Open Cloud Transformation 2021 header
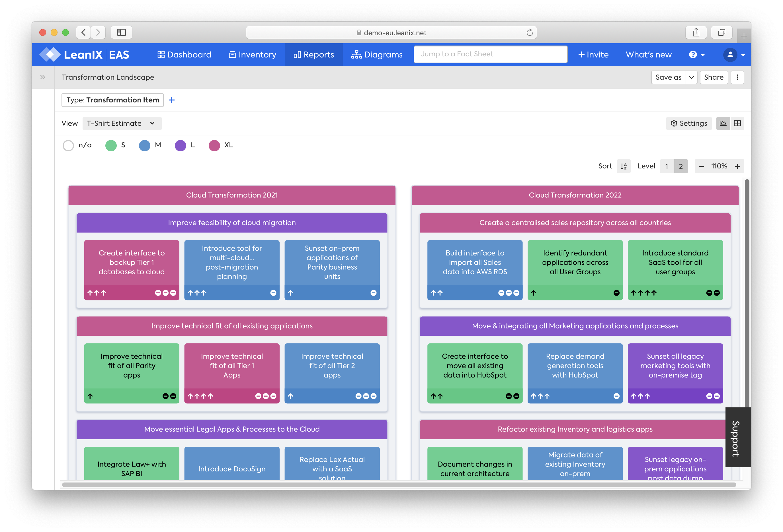Viewport: 783px width, 532px height. point(232,195)
